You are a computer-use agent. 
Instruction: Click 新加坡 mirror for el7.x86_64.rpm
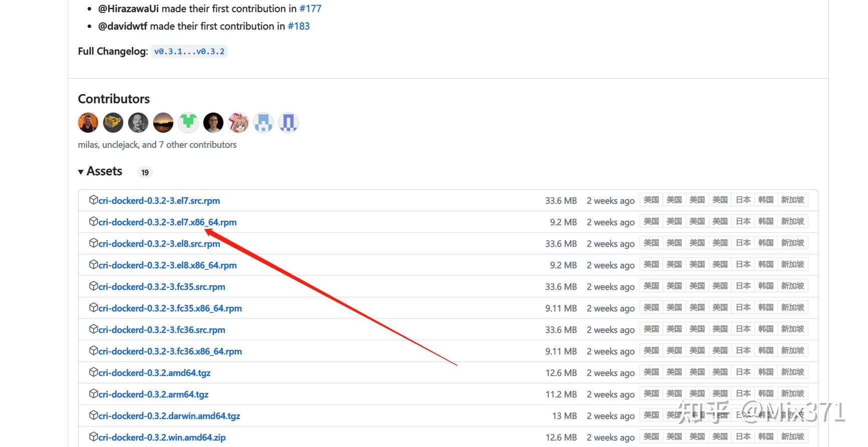[x=792, y=221]
